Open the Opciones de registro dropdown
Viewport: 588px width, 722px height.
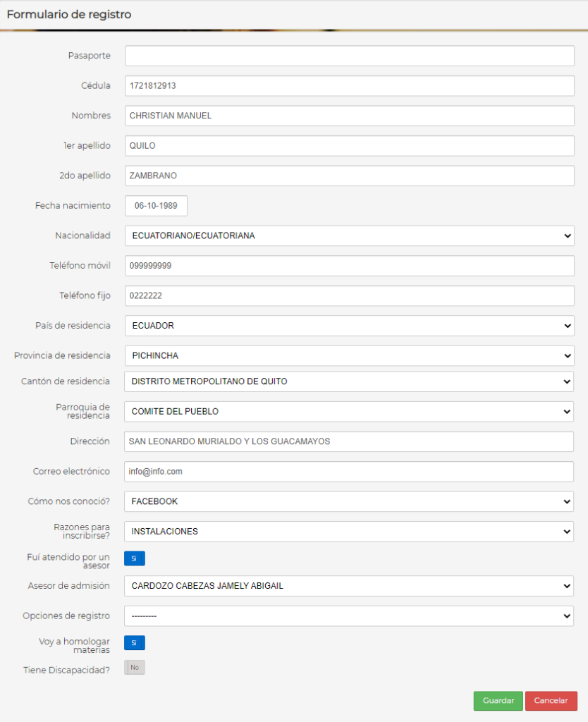coord(349,616)
